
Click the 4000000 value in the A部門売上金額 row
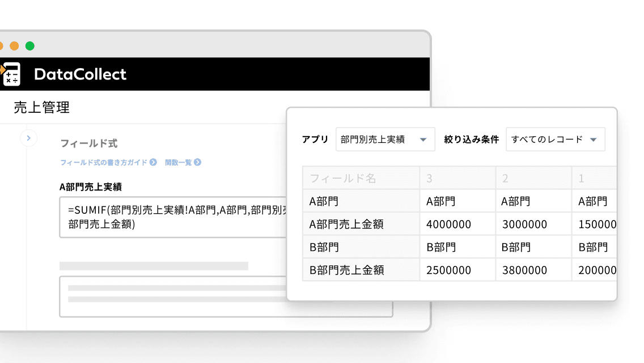click(x=449, y=224)
